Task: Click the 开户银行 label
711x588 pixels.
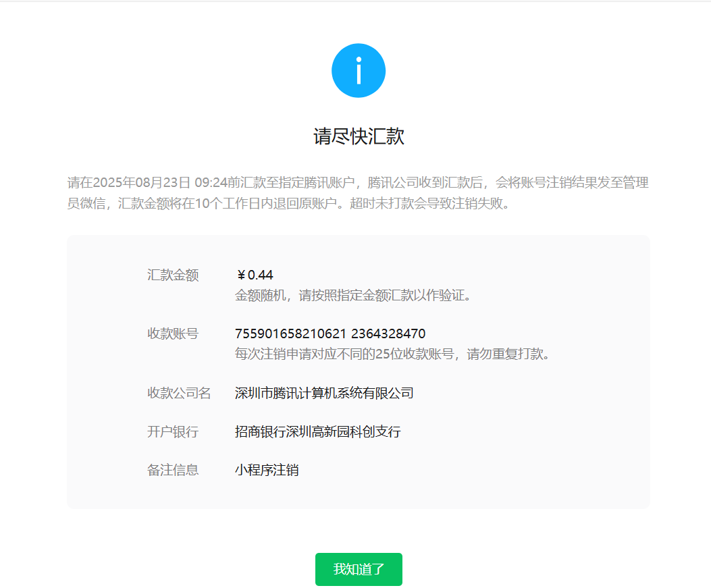Action: point(173,431)
